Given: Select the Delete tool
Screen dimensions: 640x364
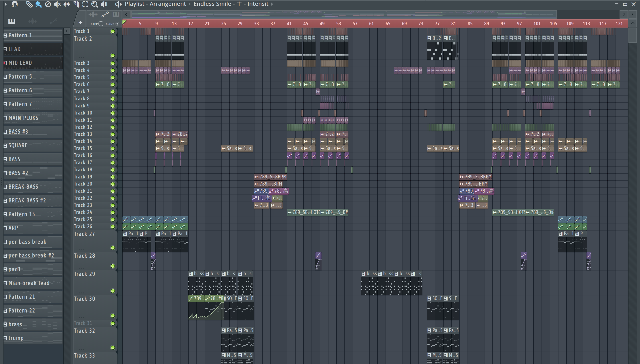Looking at the screenshot, I should coord(48,4).
